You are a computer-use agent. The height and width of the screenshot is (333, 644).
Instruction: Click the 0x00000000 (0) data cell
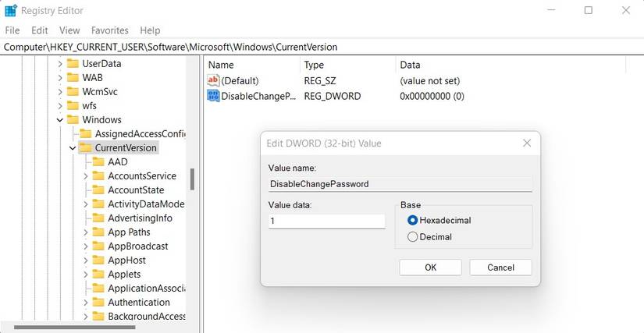point(432,97)
